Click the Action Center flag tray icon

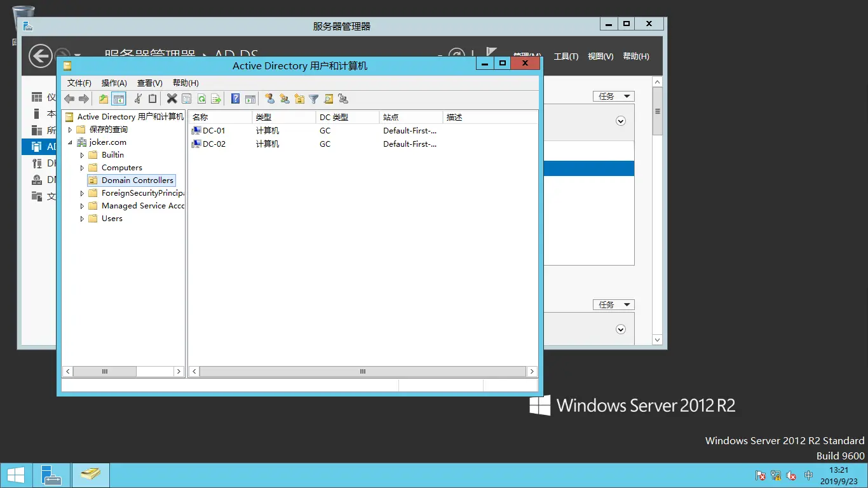coord(761,475)
